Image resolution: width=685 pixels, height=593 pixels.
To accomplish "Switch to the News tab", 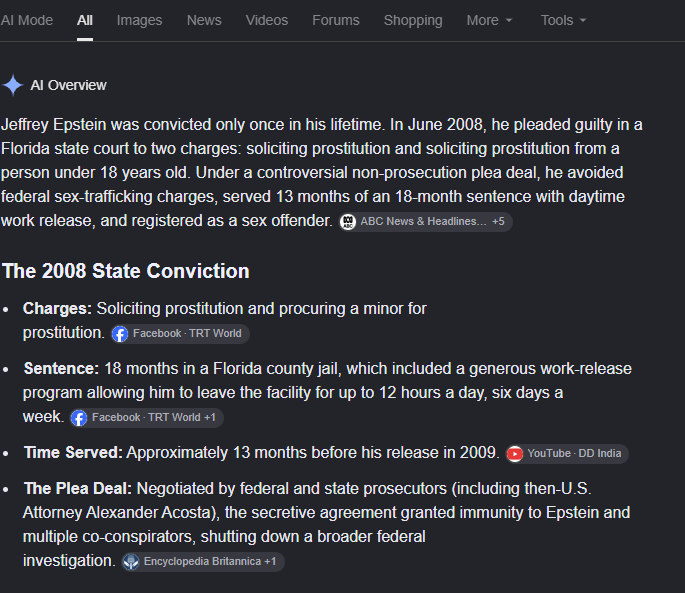I will coord(204,20).
